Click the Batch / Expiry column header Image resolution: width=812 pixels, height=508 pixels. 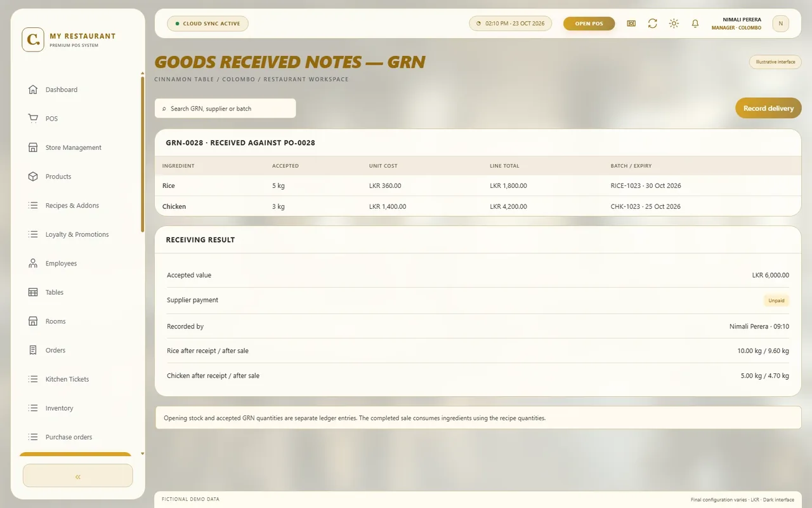point(631,166)
